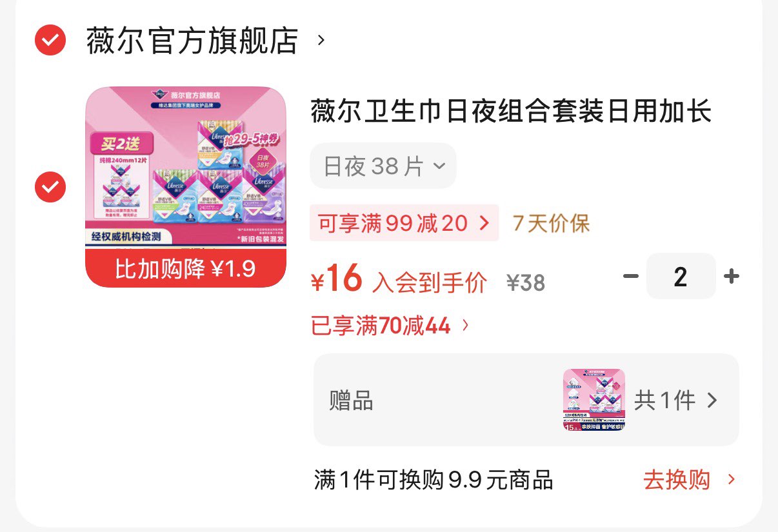Click the minus icon to decrease quantity

pos(630,277)
